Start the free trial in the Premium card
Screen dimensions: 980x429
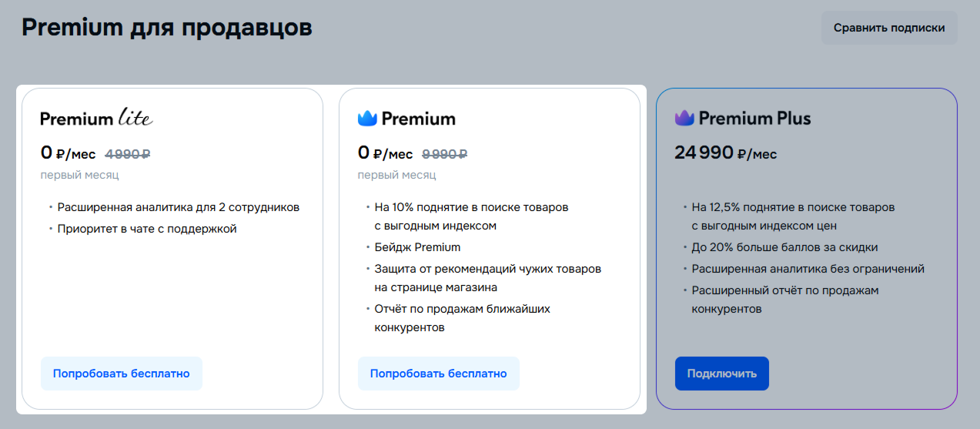click(x=439, y=374)
